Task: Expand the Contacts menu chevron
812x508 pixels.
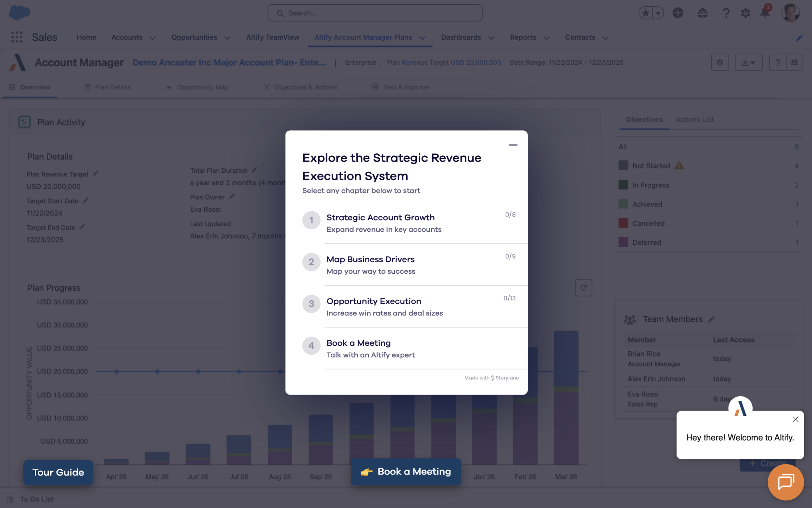Action: click(x=605, y=38)
